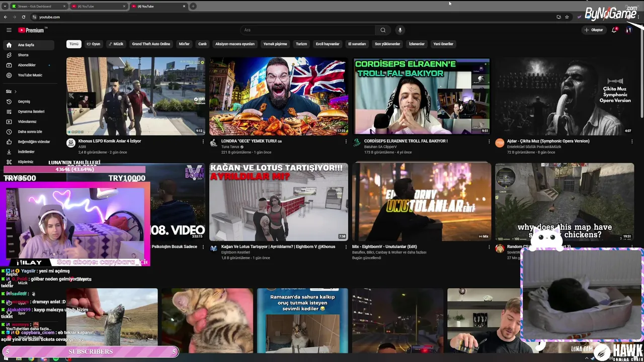Select the Müzik filter chip
The width and height of the screenshot is (644, 362).
point(116,44)
